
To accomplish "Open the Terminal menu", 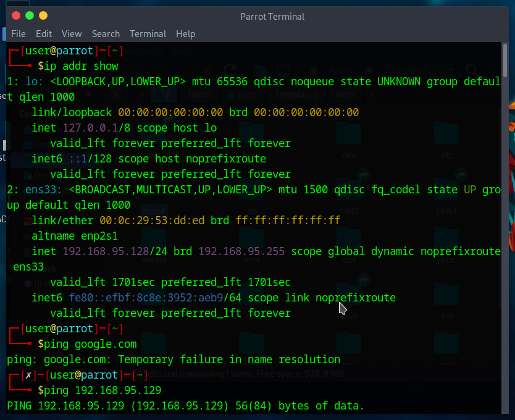I will (x=148, y=34).
